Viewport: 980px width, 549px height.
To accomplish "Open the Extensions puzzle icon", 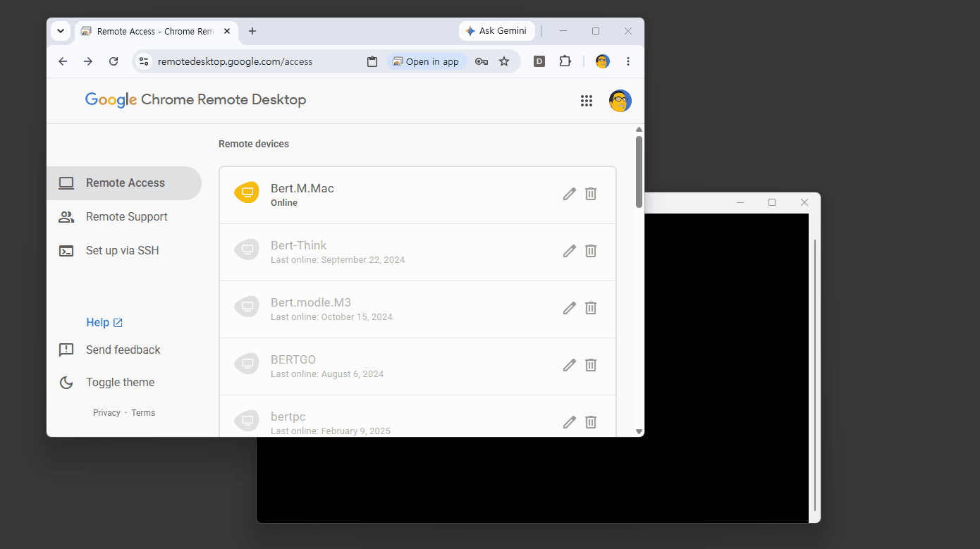I will (x=565, y=61).
